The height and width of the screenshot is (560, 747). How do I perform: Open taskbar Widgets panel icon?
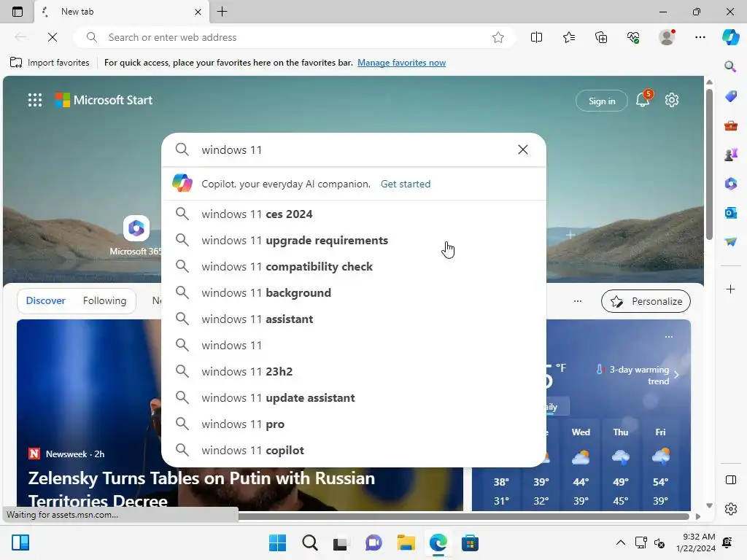pos(20,542)
